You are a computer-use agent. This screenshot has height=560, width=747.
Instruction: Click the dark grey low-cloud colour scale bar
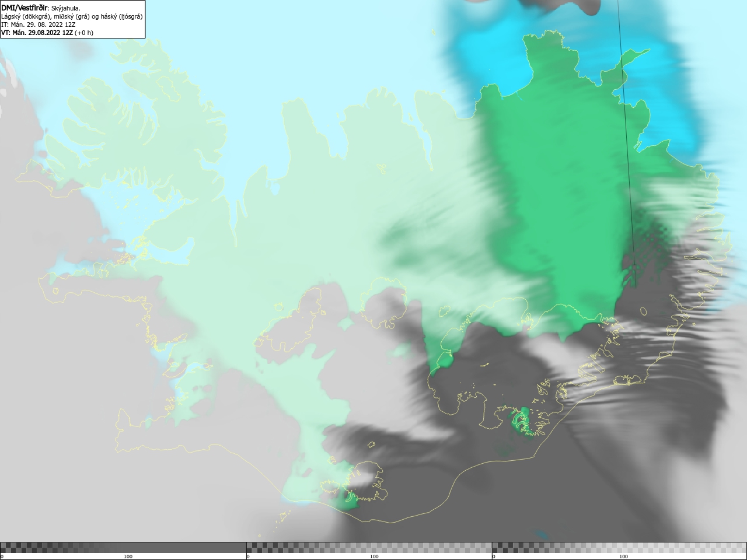(123, 548)
